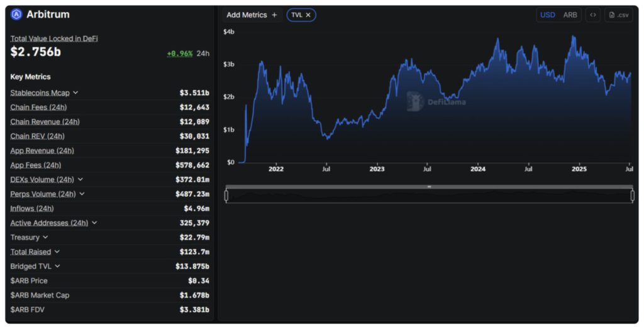Click the $13.875b bridged TVL value
The height and width of the screenshot is (327, 644).
(192, 266)
